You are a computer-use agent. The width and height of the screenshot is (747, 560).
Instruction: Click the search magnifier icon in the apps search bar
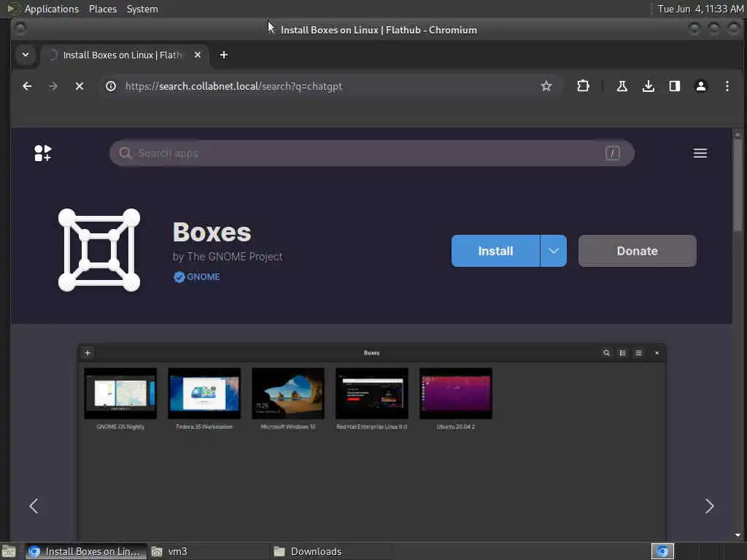pos(125,153)
